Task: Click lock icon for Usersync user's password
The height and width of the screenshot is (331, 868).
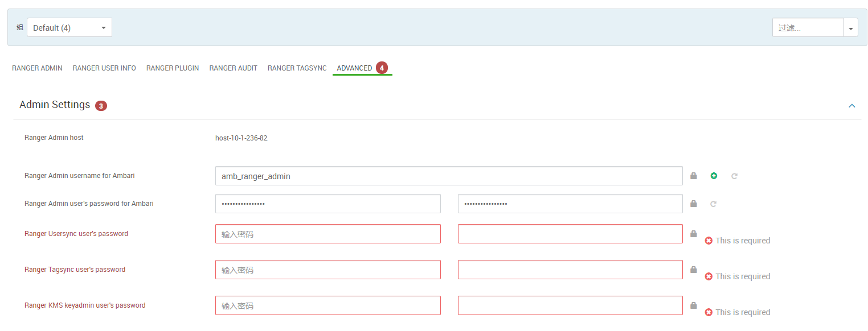Action: tap(693, 234)
